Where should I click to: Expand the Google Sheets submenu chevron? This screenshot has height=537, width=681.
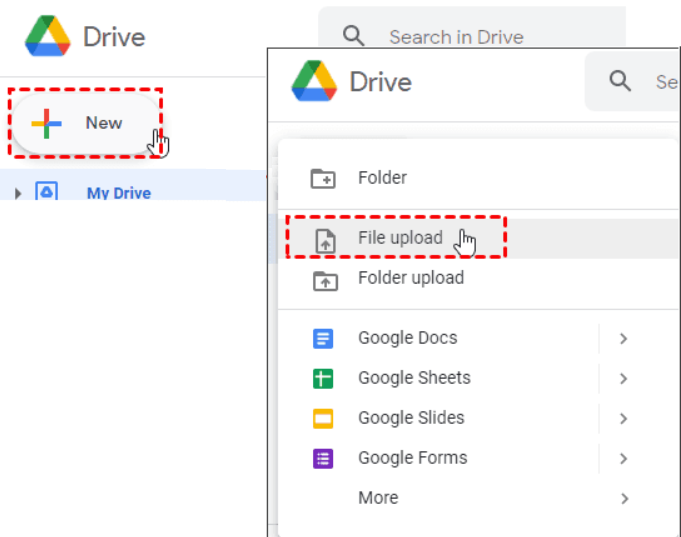click(624, 378)
